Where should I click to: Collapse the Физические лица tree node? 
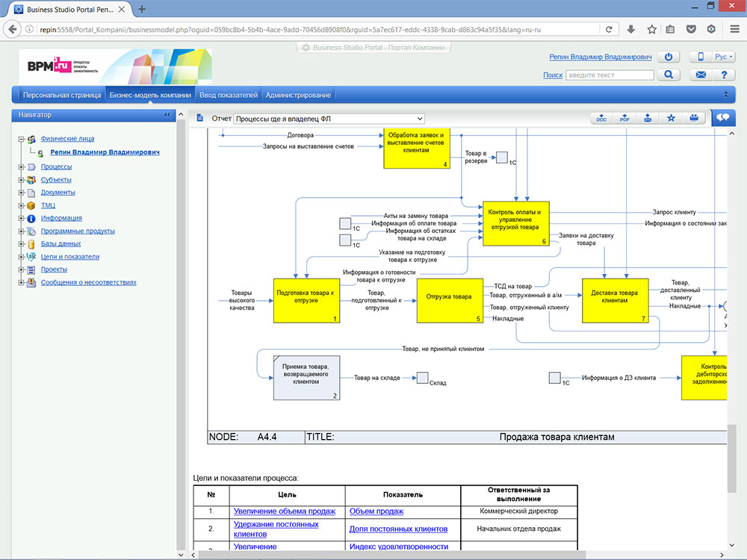(20, 139)
